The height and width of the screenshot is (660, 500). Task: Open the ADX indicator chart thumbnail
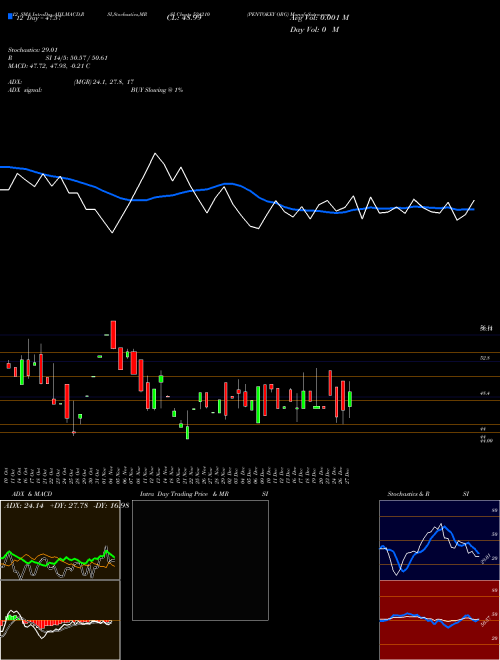60,540
